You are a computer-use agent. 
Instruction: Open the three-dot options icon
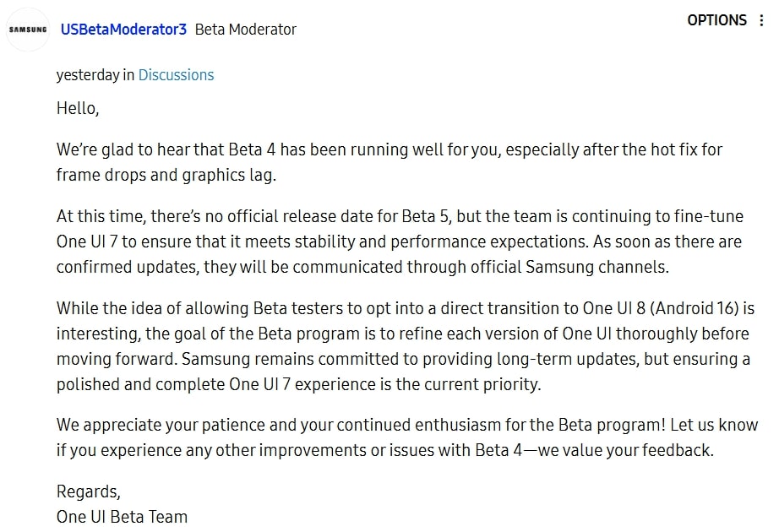(x=761, y=20)
